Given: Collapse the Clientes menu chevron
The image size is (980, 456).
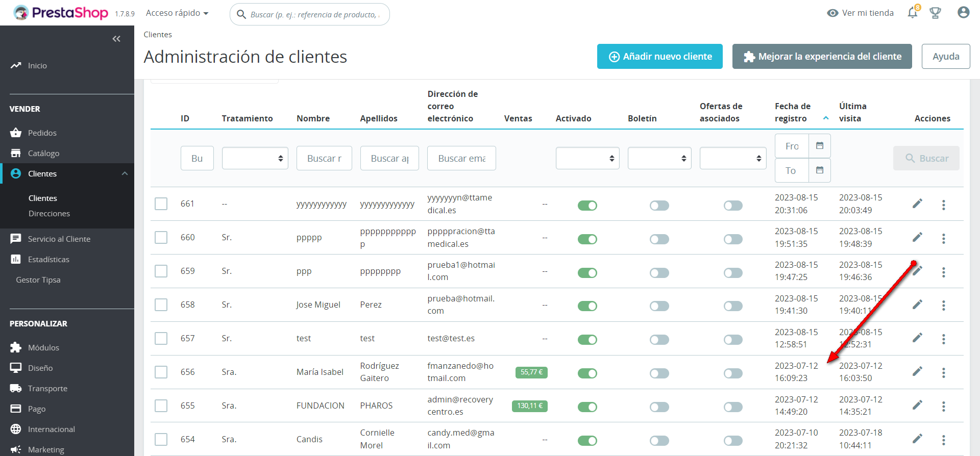Looking at the screenshot, I should pyautogui.click(x=125, y=173).
